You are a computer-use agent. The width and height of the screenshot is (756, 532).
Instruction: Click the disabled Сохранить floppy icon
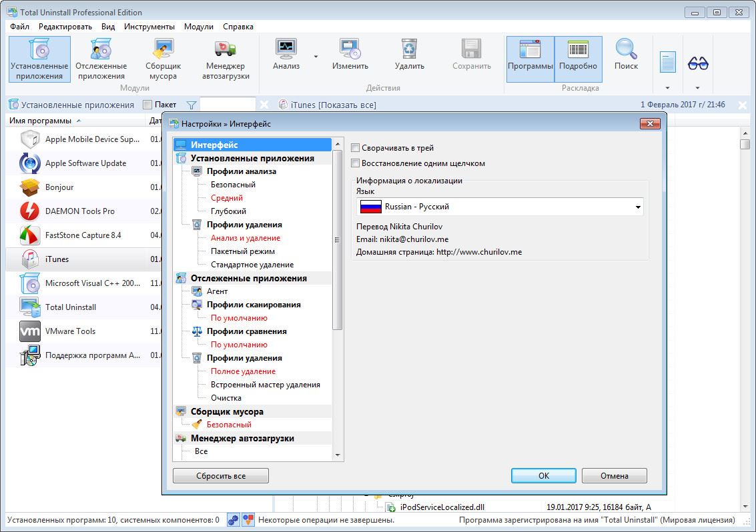coord(472,49)
